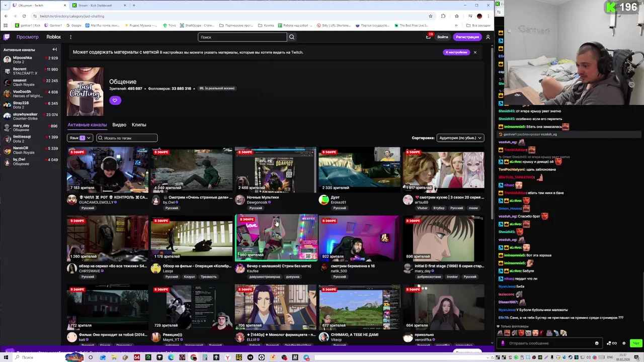
Task: Open Kick chat settings gear icon
Action: pos(624,343)
